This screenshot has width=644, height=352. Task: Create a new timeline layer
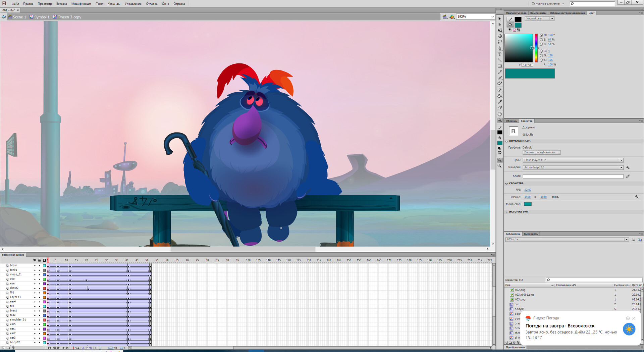tap(4, 348)
